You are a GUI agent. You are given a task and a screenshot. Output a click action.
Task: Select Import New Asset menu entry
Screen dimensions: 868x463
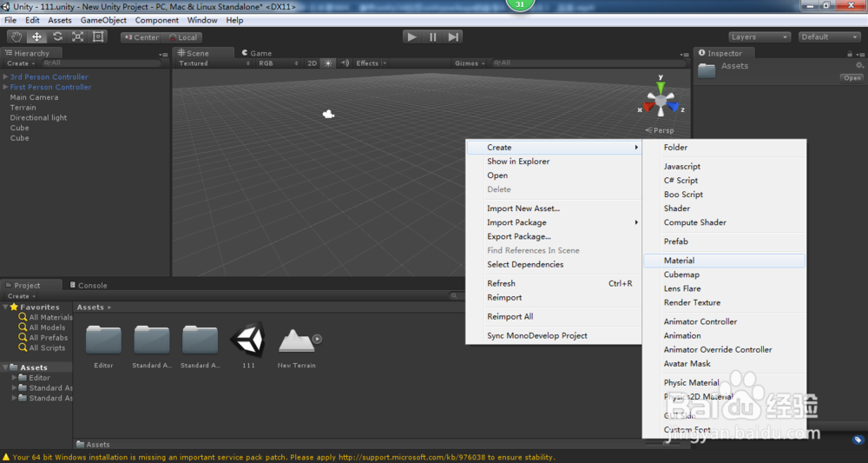click(554, 208)
